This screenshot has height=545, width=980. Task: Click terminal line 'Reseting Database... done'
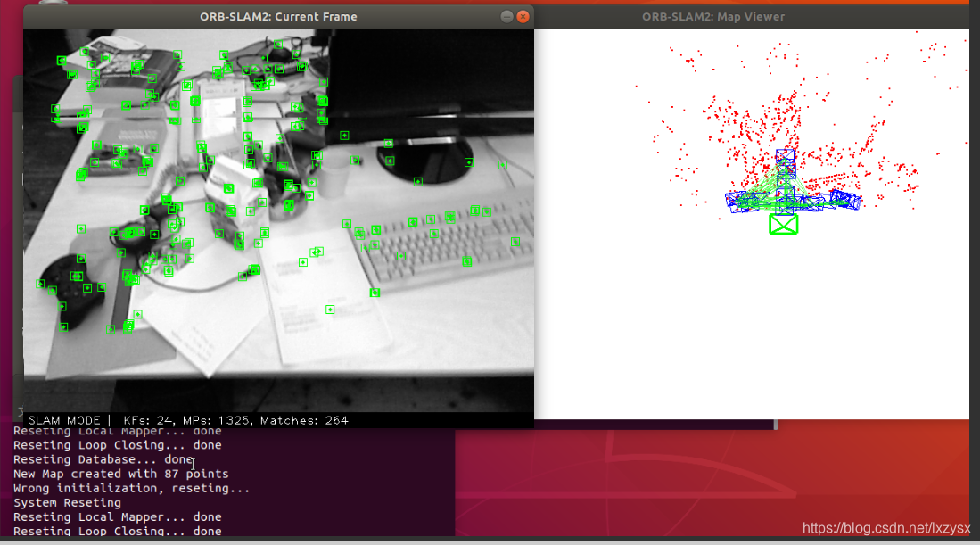(103, 459)
